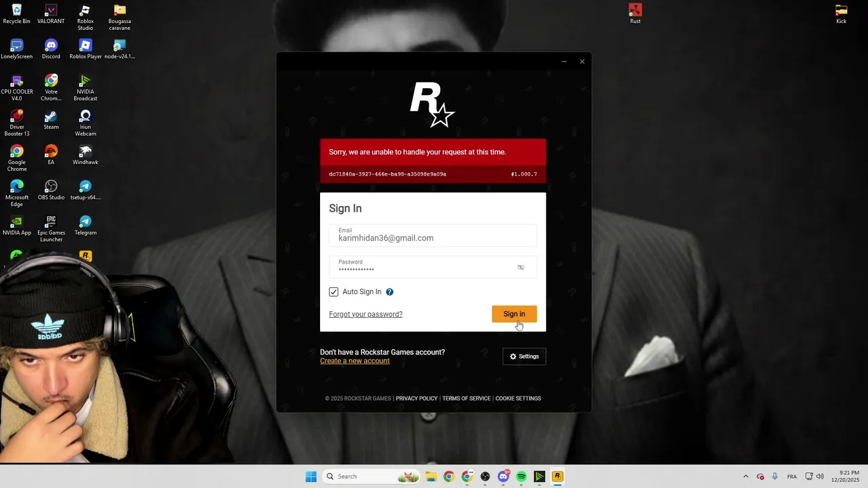868x488 pixels.
Task: Minimize the Rockstar launcher window
Action: pos(564,62)
